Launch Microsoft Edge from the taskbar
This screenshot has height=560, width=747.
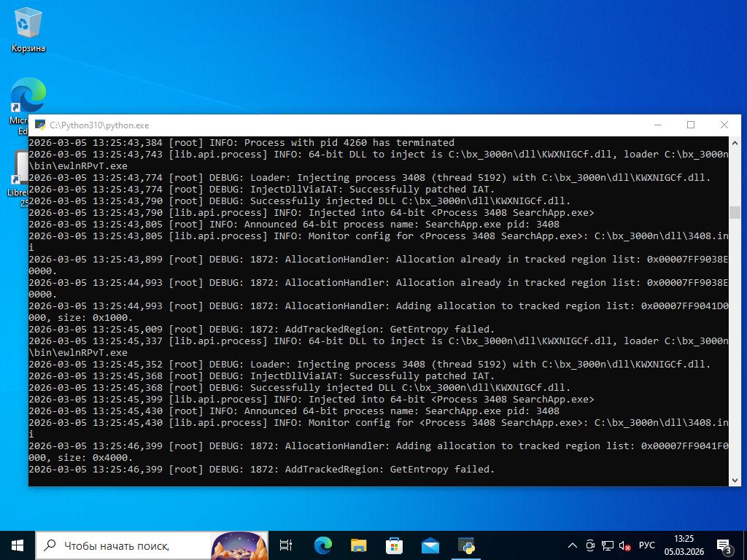pos(322,545)
